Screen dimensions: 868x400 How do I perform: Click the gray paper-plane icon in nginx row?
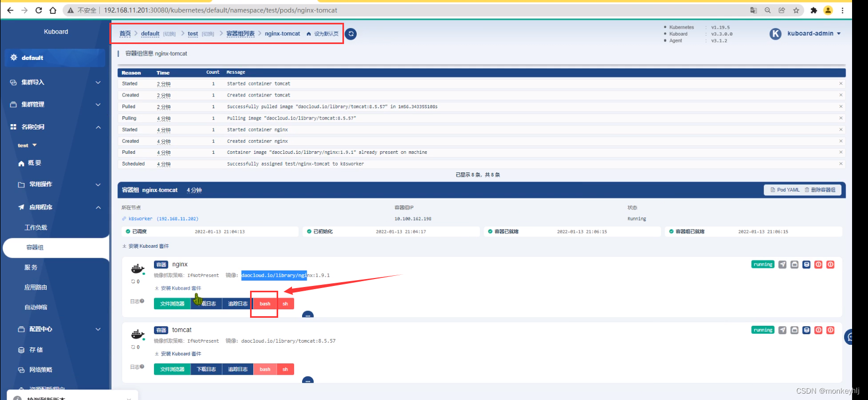click(x=783, y=265)
